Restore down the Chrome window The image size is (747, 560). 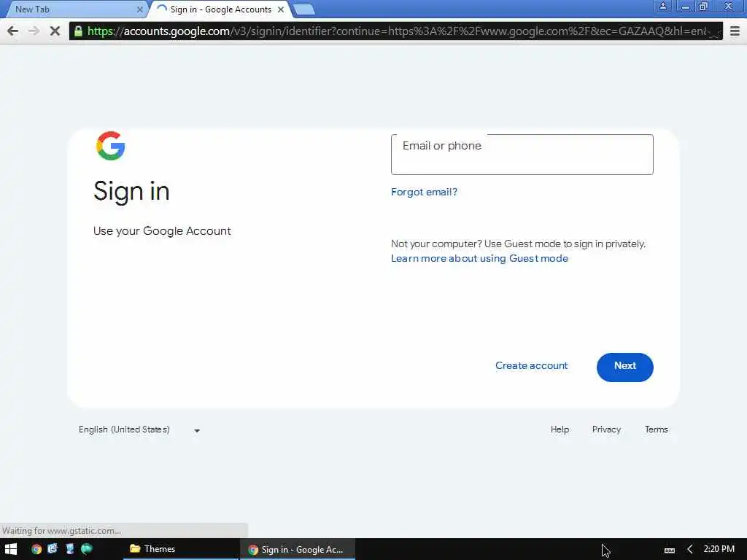pos(704,6)
